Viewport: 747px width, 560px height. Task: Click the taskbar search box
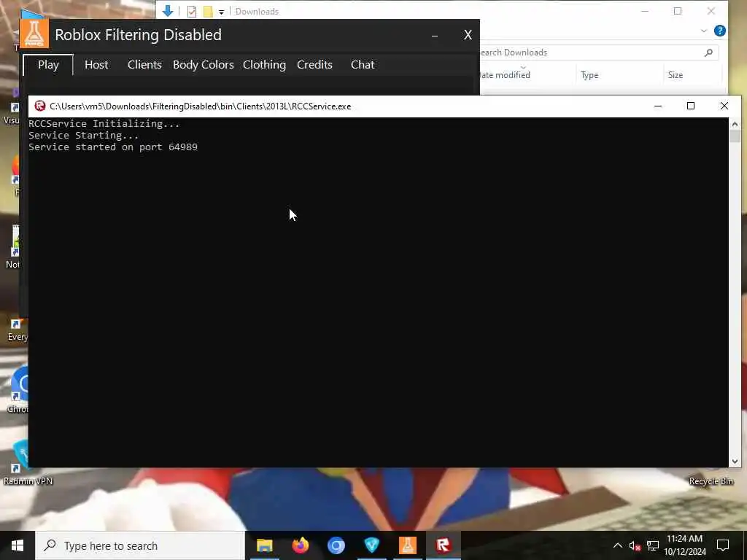(x=140, y=545)
